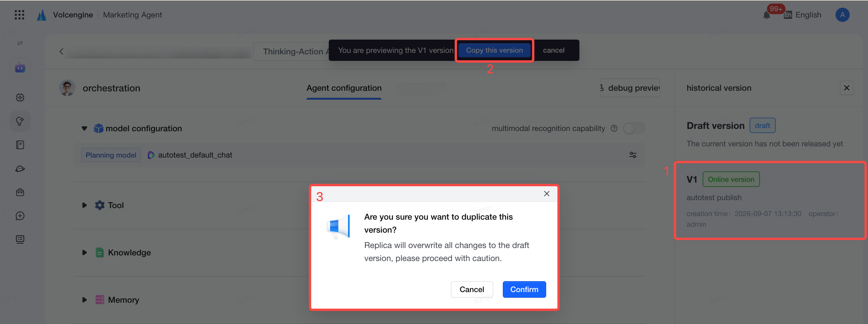Click the draft tag label
The height and width of the screenshot is (324, 868).
pyautogui.click(x=762, y=126)
